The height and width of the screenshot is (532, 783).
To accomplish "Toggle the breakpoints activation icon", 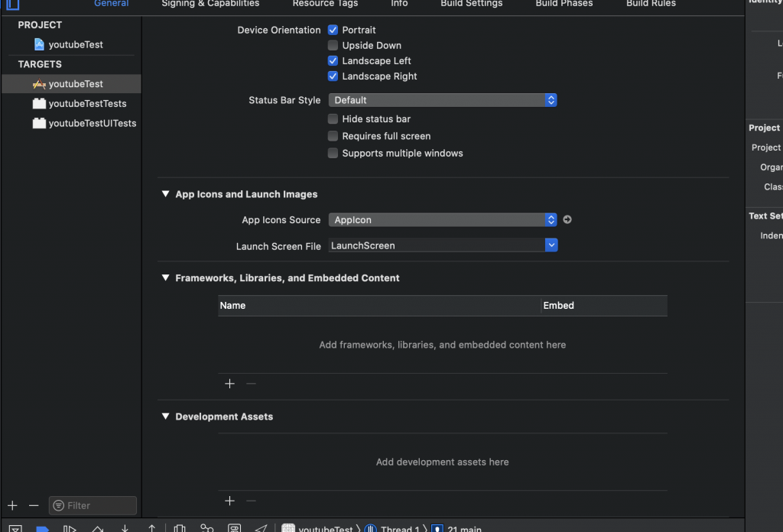I will (x=43, y=528).
